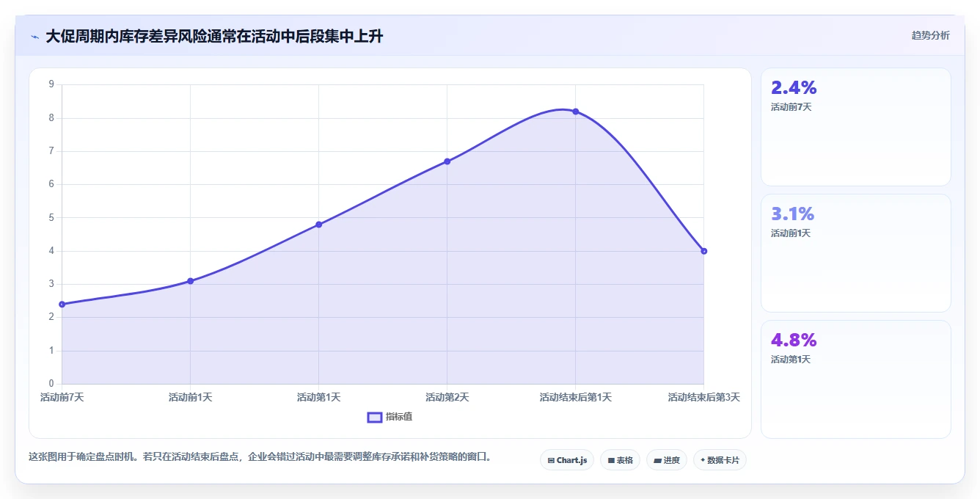The width and height of the screenshot is (980, 499).
Task: Click the data point for 活动前1天
Action: (x=190, y=281)
